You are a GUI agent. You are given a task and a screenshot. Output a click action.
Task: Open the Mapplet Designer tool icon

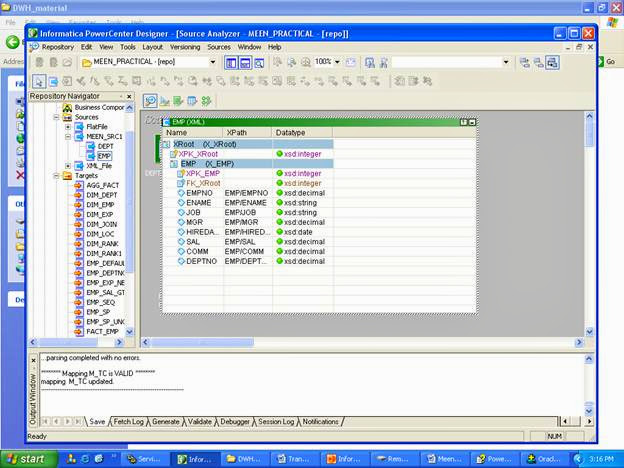[192, 101]
